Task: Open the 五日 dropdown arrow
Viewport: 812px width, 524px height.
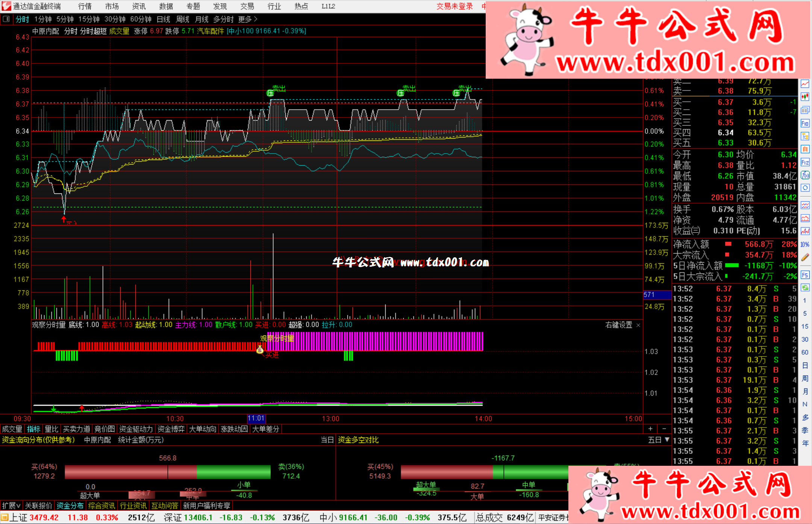Action: 667,439
